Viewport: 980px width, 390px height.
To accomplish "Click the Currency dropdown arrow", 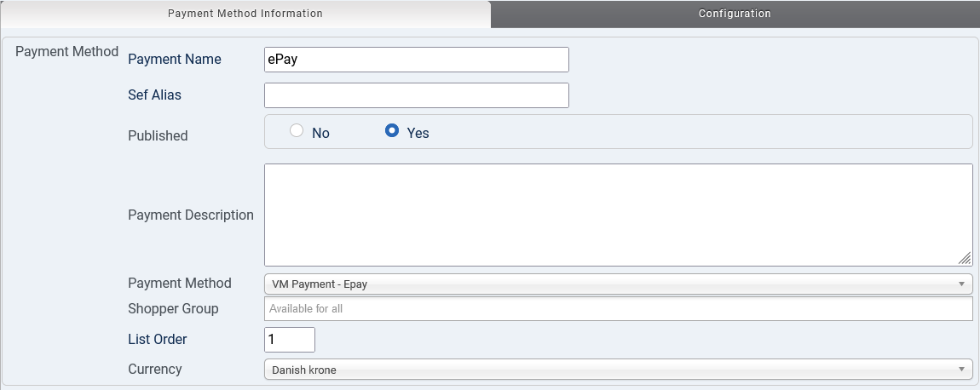I will (961, 370).
